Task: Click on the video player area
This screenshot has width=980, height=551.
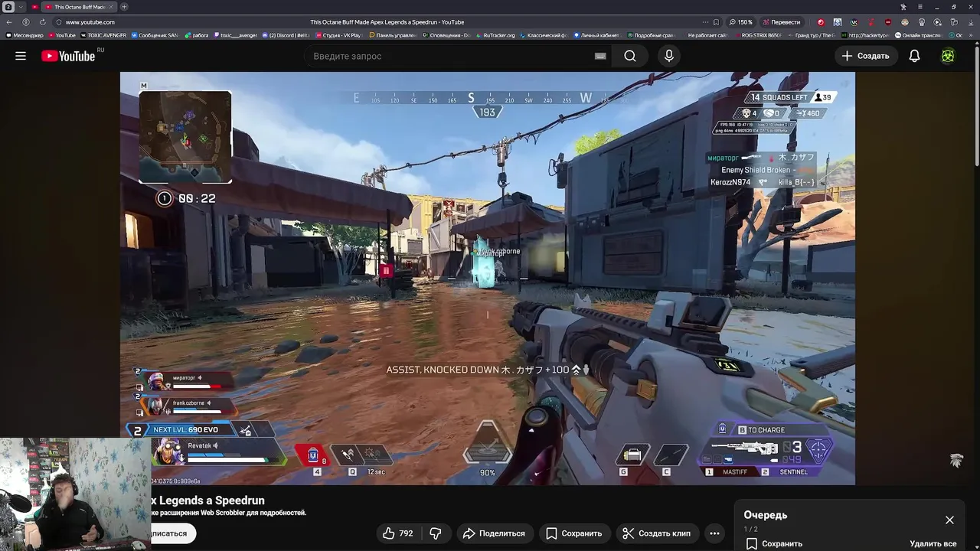Action: click(x=487, y=279)
